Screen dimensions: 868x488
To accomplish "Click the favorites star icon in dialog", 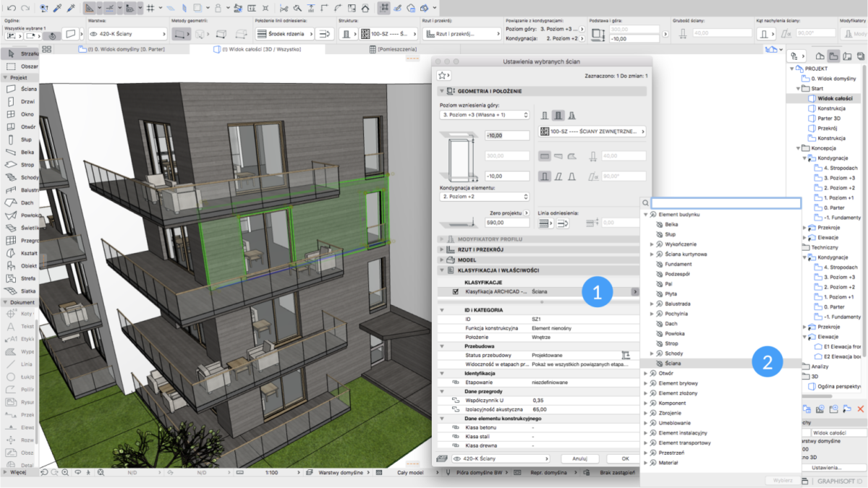I will point(443,75).
